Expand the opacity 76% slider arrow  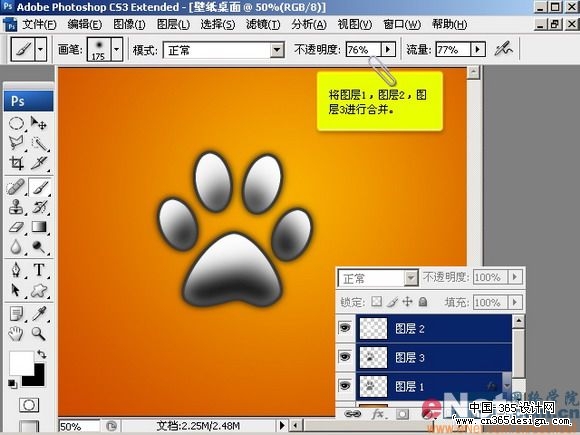[388, 49]
